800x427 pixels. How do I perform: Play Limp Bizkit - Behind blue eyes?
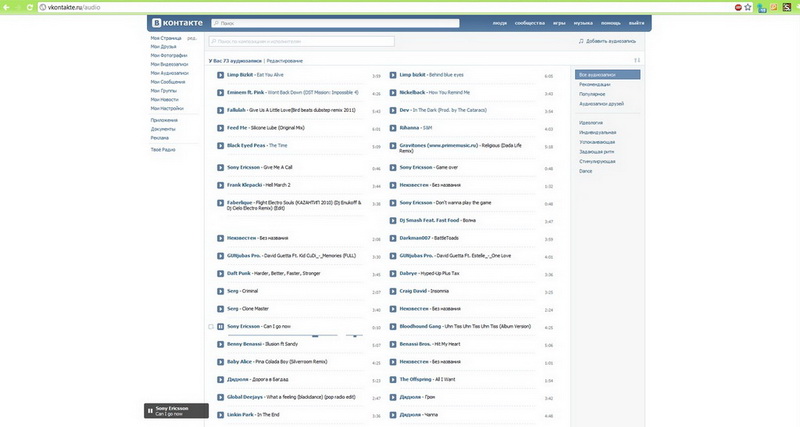coord(393,75)
